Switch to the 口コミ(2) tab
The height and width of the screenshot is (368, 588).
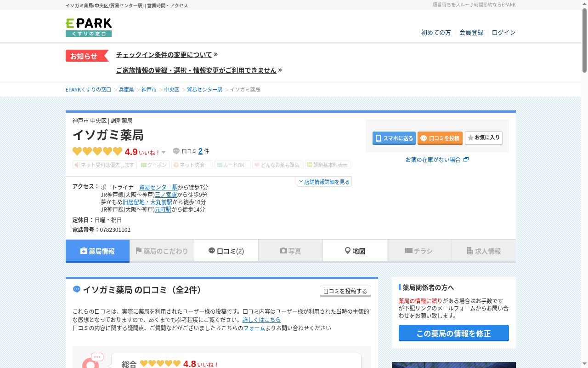point(226,251)
